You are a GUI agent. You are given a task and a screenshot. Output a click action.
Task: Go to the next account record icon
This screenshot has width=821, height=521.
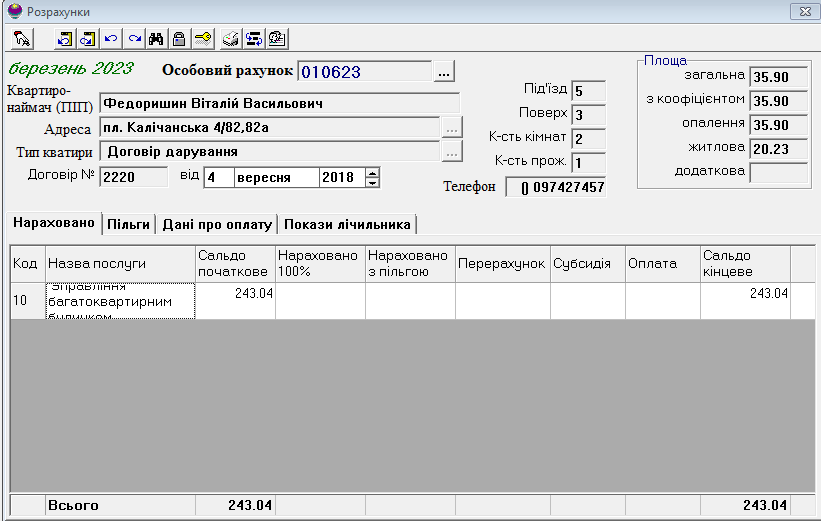[x=87, y=39]
